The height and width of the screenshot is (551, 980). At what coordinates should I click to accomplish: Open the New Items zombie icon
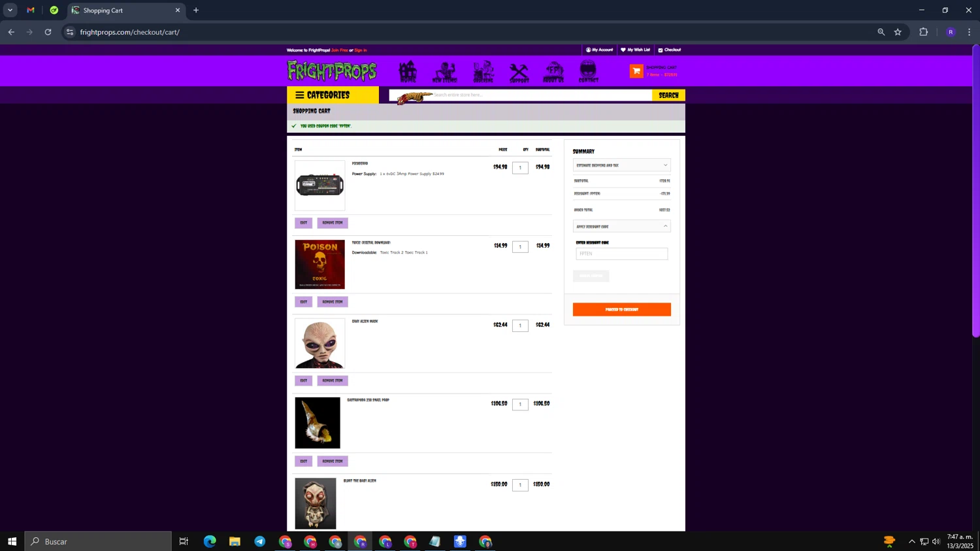[445, 72]
